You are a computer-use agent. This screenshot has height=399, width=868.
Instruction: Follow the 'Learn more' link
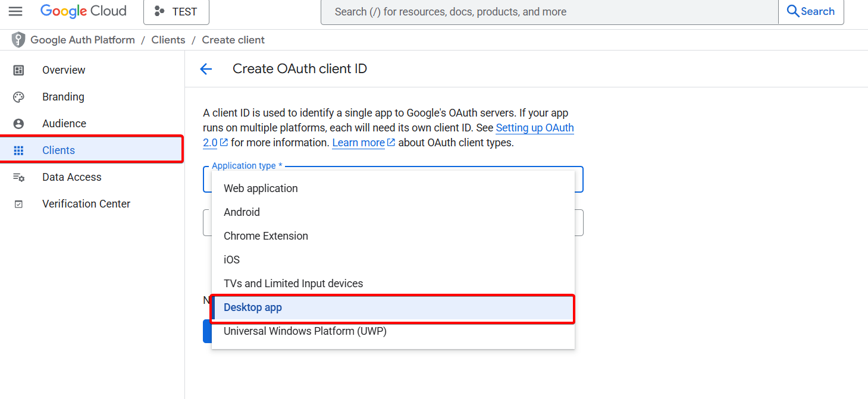click(x=359, y=143)
